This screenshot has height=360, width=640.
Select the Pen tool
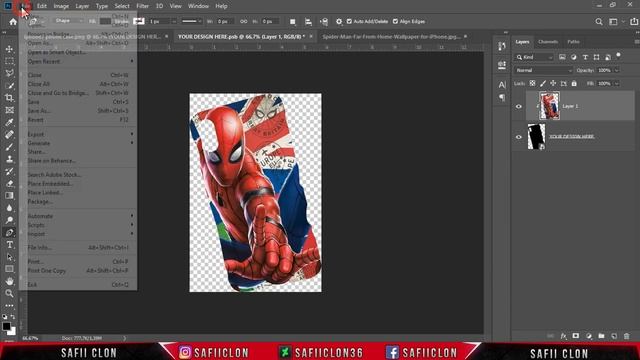tap(9, 233)
